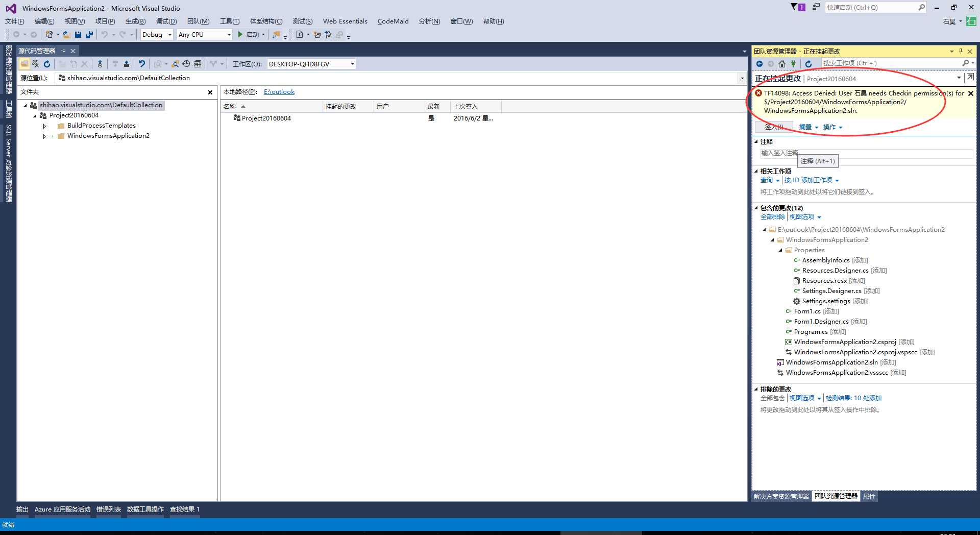The height and width of the screenshot is (535, 980).
Task: Open the workspace DESKTOP-QHD8FGV dropdown
Action: click(x=352, y=64)
